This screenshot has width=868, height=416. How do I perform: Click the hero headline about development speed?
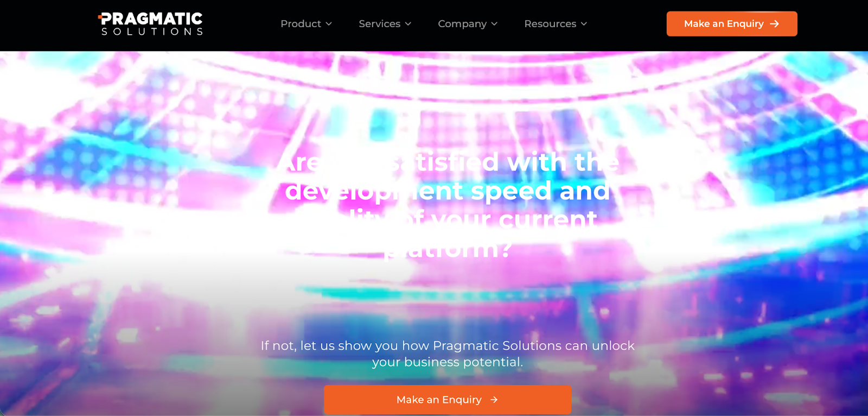[x=448, y=205]
